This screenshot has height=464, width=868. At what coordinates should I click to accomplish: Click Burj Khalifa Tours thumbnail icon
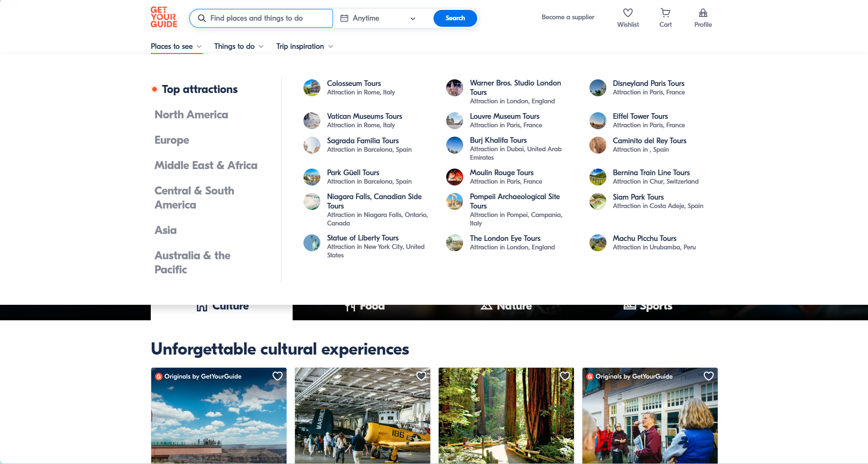(x=455, y=145)
